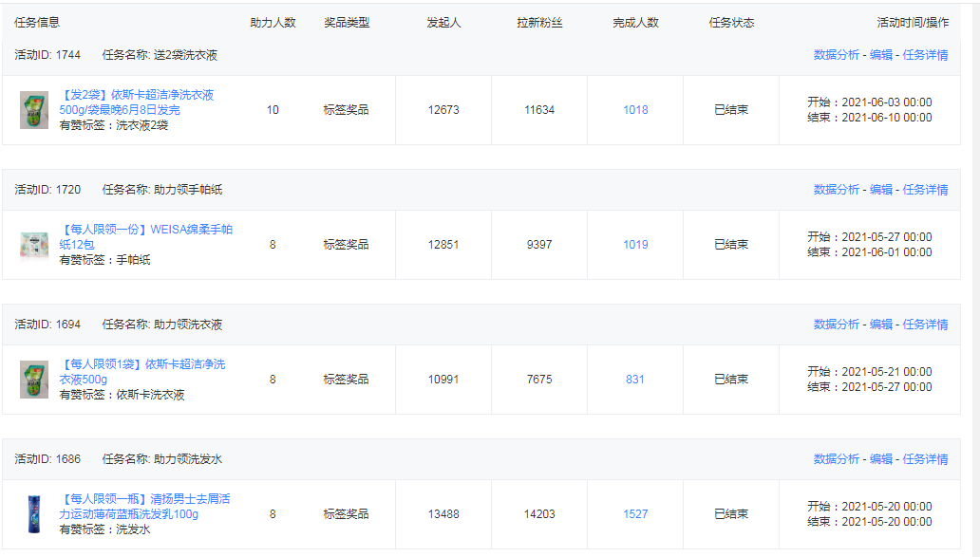Click 编辑 for activity 1686
The width and height of the screenshot is (980, 557).
click(x=881, y=459)
